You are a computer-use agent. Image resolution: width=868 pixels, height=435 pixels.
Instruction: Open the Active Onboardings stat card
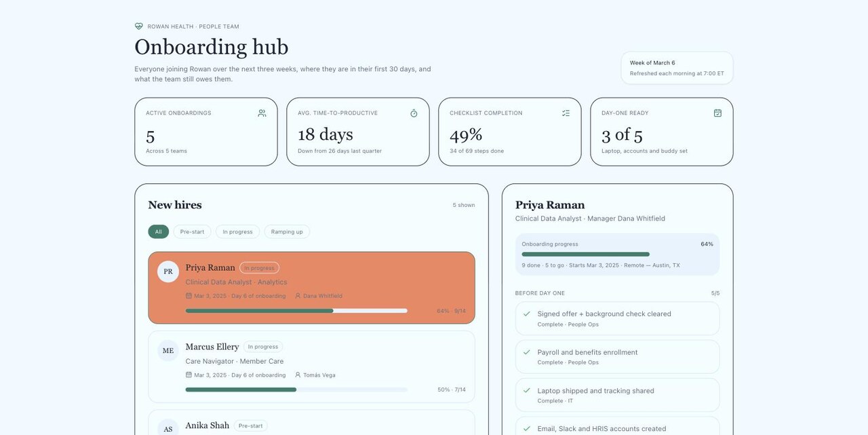206,132
